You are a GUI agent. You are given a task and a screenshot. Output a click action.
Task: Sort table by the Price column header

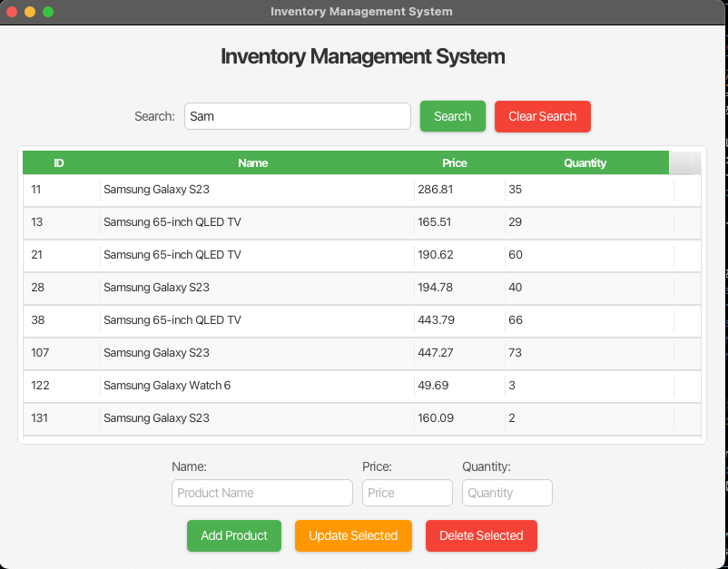455,163
